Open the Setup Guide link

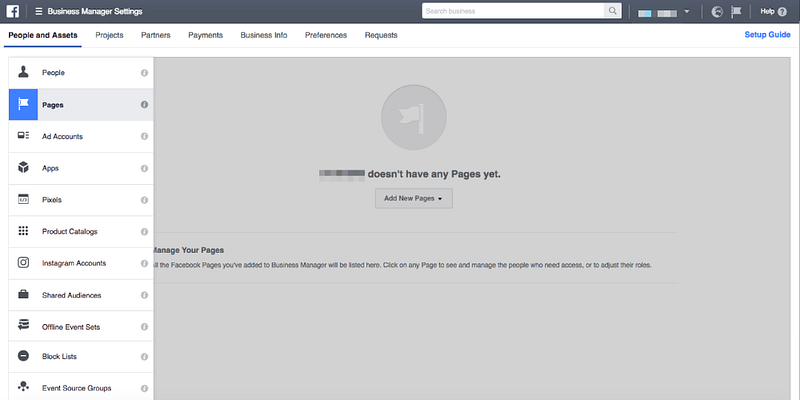767,35
